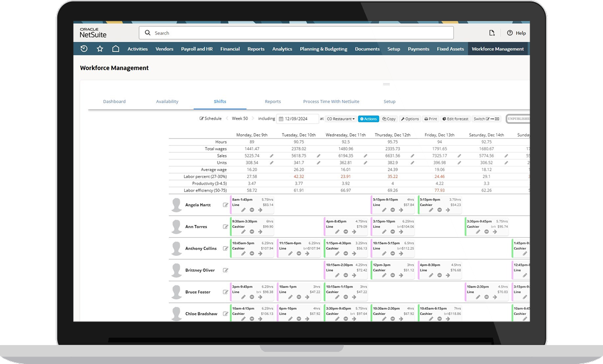Screen dimensions: 603x364
Task: Go back a week using left chevron
Action: click(x=226, y=118)
